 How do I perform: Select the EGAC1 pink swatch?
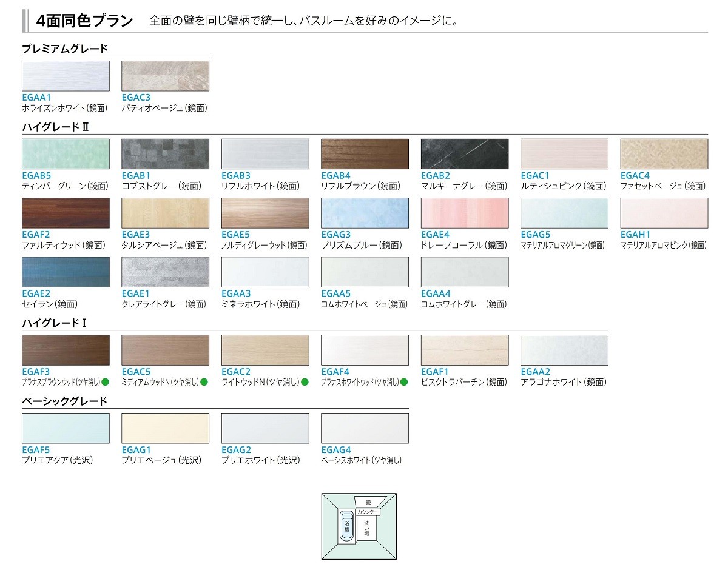click(564, 154)
